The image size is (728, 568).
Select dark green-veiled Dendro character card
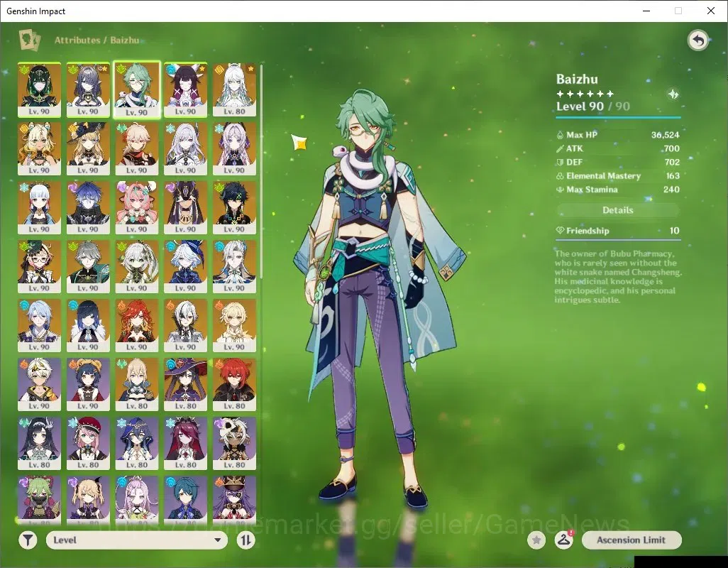point(40,89)
